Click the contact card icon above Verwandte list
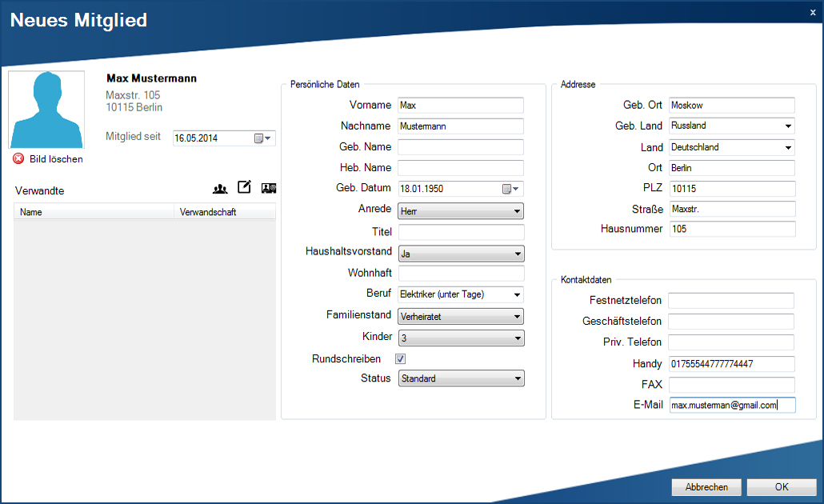This screenshot has height=504, width=824. coord(269,188)
